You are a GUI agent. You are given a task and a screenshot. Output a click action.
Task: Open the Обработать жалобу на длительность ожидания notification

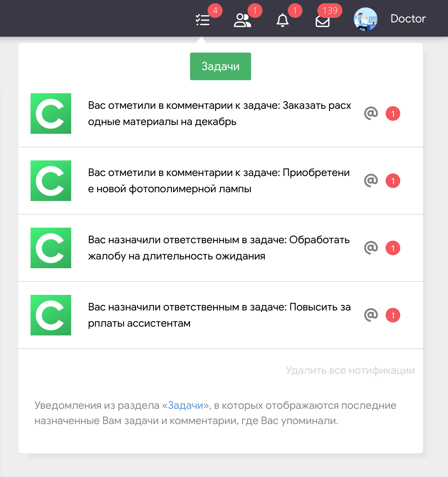point(219,248)
